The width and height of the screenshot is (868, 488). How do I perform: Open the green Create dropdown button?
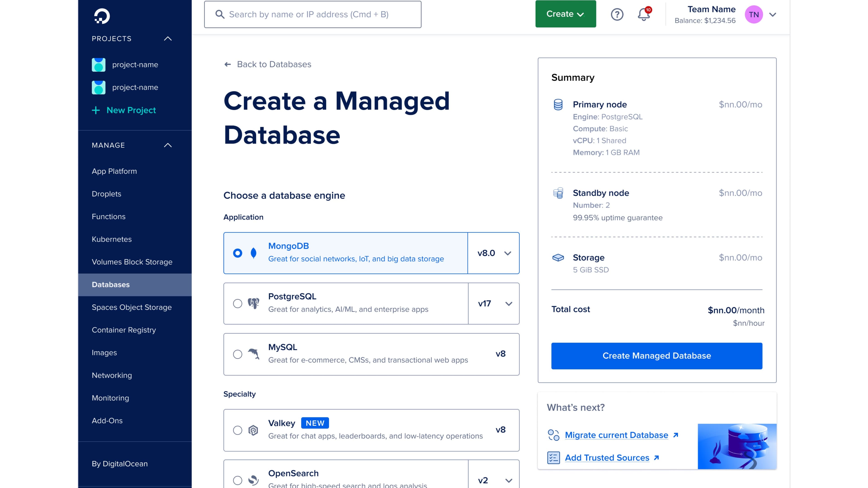point(565,14)
